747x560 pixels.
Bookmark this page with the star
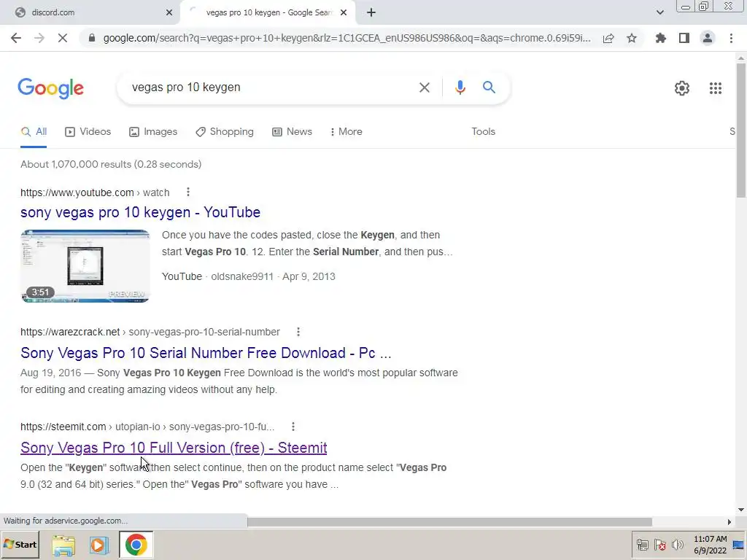(632, 38)
